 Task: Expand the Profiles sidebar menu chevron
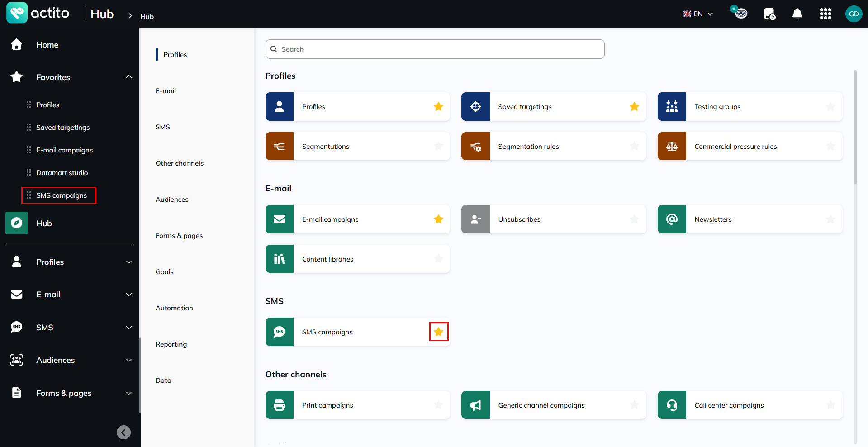tap(129, 262)
